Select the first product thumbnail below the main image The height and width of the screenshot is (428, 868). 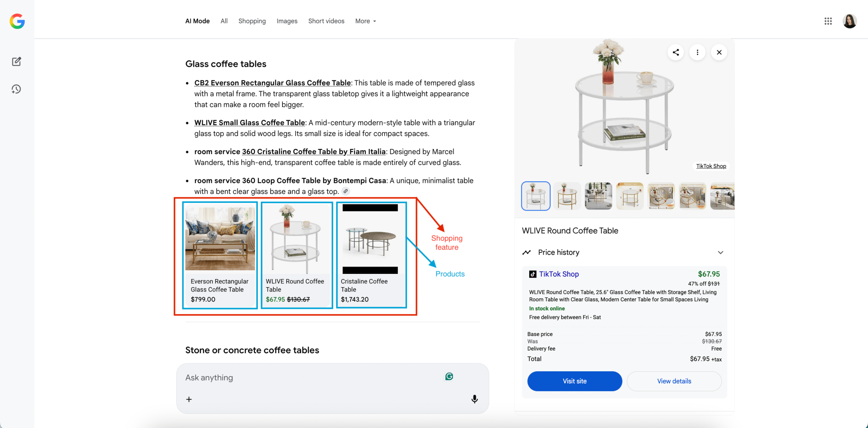click(x=535, y=196)
